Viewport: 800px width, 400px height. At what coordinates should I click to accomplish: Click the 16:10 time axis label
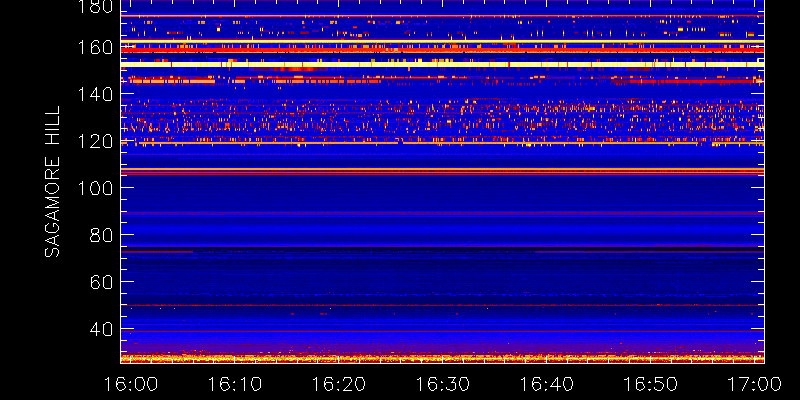tap(236, 384)
